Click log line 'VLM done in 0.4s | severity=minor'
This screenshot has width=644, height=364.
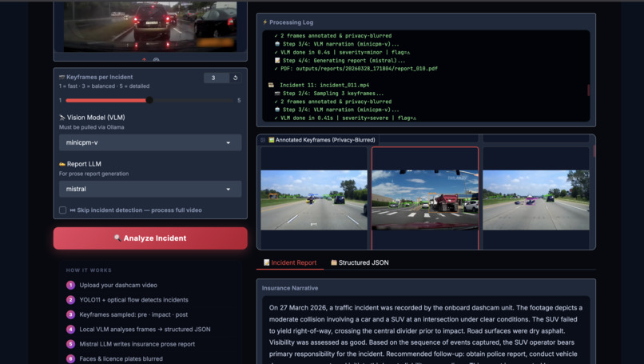342,52
